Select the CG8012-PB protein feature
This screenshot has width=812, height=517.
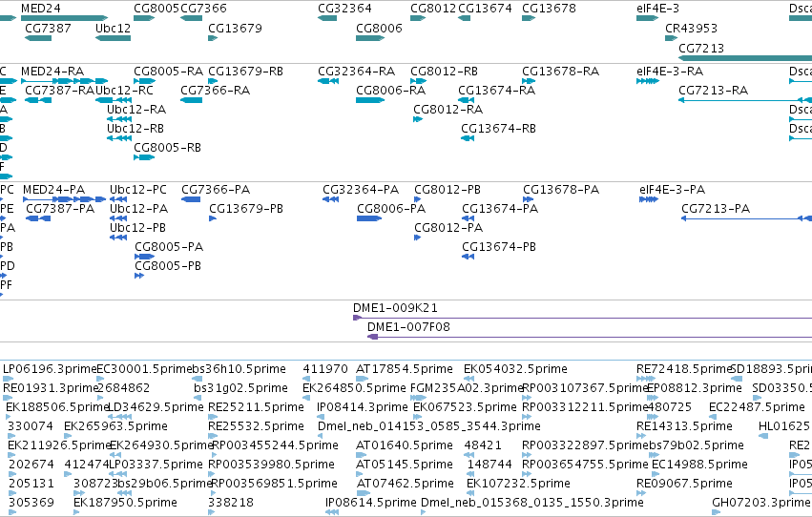pos(418,199)
